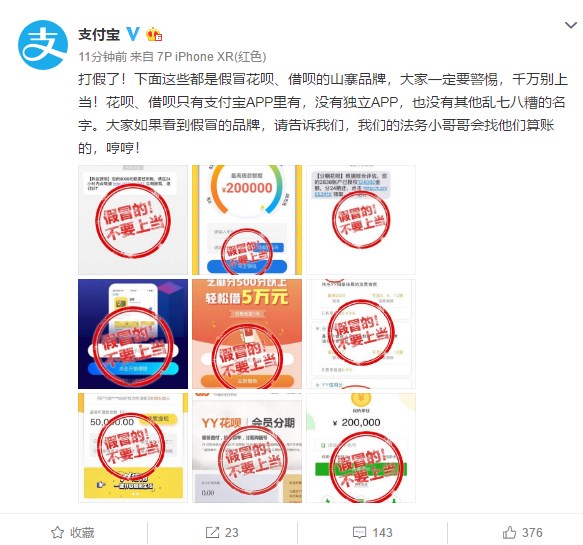The height and width of the screenshot is (545, 583).
Task: Open the YY花呗 会员分期 thumbnail
Action: tap(247, 448)
